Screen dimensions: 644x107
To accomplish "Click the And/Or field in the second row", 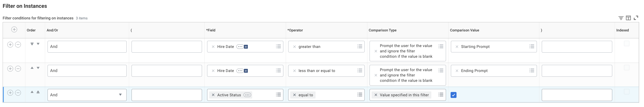I will tap(87, 71).
